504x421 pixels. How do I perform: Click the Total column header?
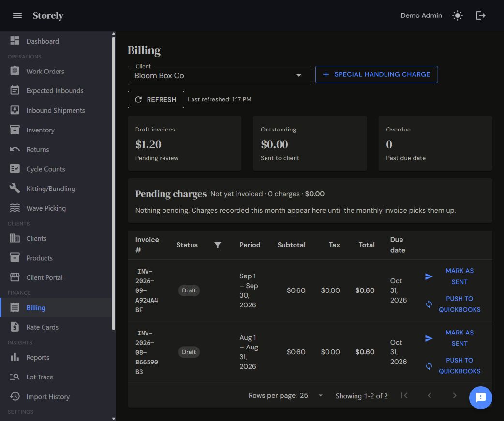(367, 245)
